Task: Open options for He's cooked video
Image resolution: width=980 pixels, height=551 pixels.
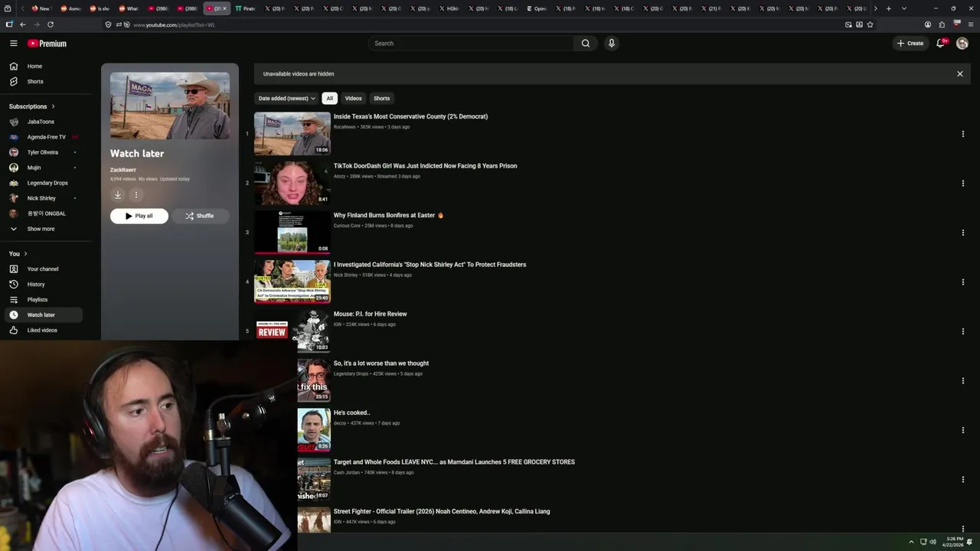Action: (x=962, y=430)
